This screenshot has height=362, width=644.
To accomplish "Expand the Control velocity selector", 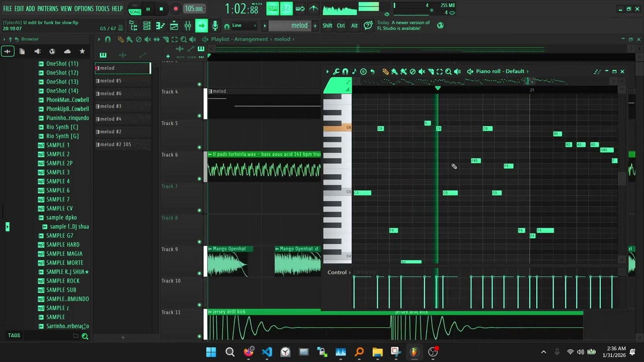I will [x=339, y=273].
